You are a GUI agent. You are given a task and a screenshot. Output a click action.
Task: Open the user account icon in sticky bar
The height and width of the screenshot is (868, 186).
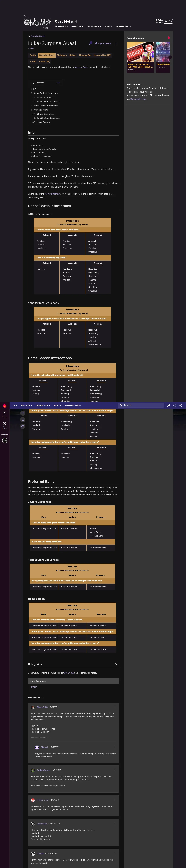pos(181,405)
